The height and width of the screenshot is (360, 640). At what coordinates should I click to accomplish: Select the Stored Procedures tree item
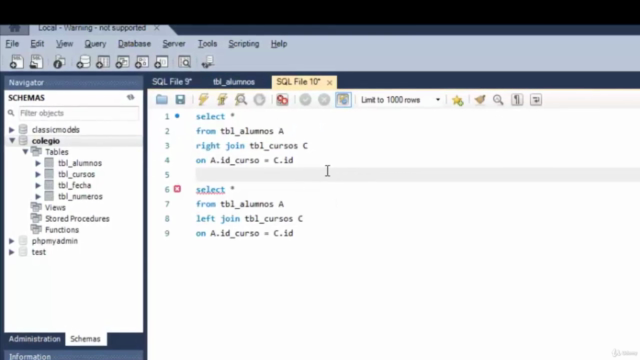click(x=77, y=219)
